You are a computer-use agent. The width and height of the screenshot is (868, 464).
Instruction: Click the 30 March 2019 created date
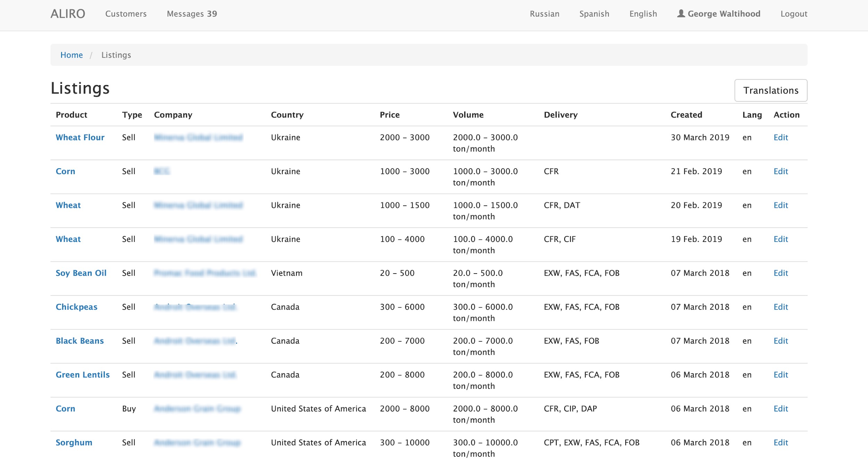point(700,137)
